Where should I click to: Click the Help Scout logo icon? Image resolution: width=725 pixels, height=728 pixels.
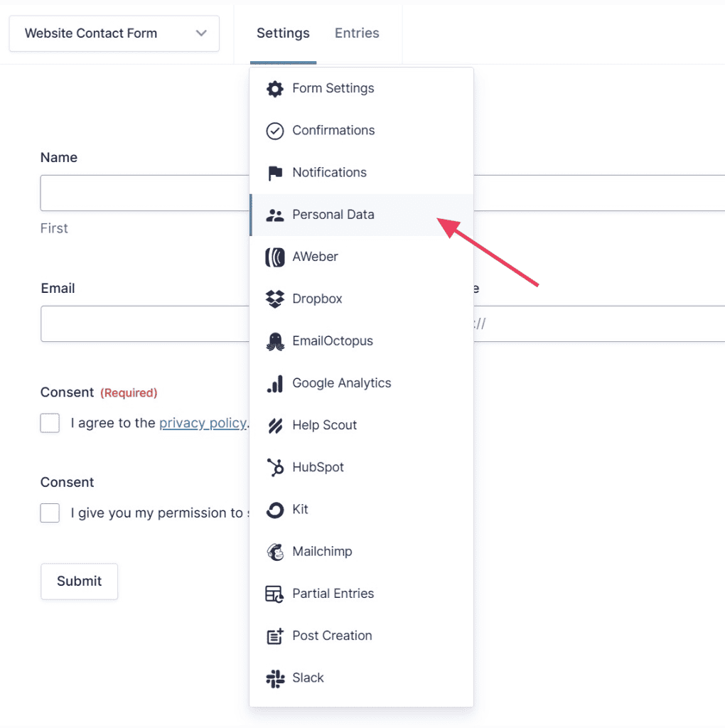pos(275,426)
